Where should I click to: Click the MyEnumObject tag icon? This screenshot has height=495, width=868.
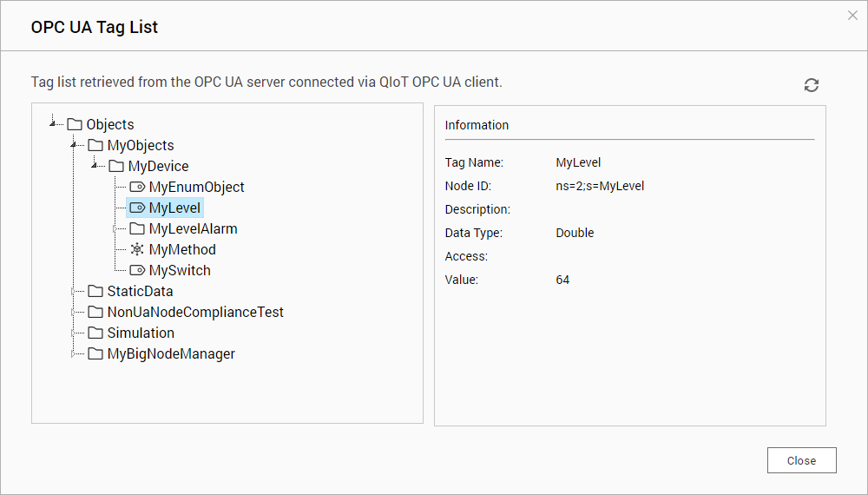tap(137, 188)
